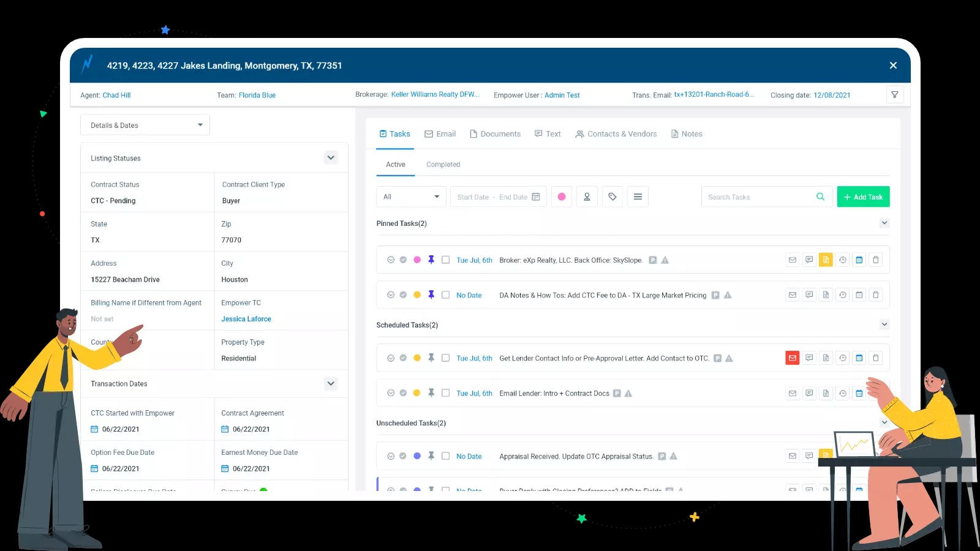Open comments on Get Lender Contact Info task
The image size is (980, 551).
pos(809,358)
